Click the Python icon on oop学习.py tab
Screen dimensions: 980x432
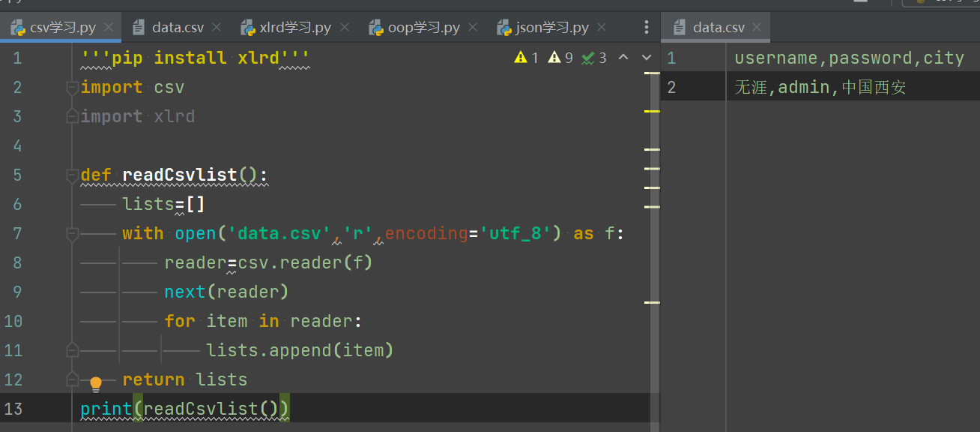[375, 28]
